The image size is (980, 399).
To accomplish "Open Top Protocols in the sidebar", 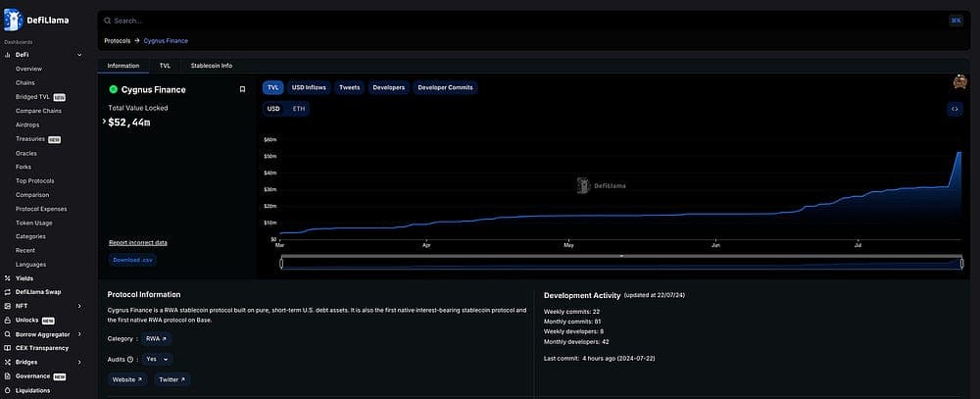I will pyautogui.click(x=35, y=180).
